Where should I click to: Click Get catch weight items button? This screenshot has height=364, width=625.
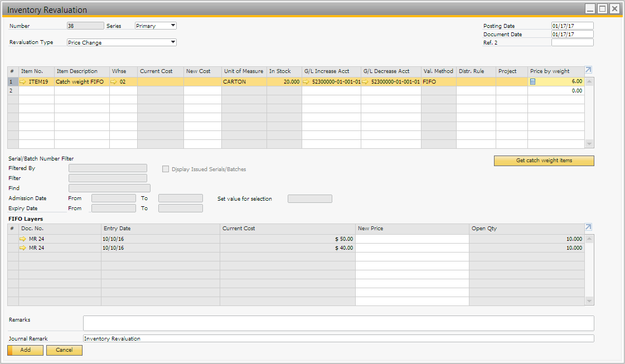(544, 161)
